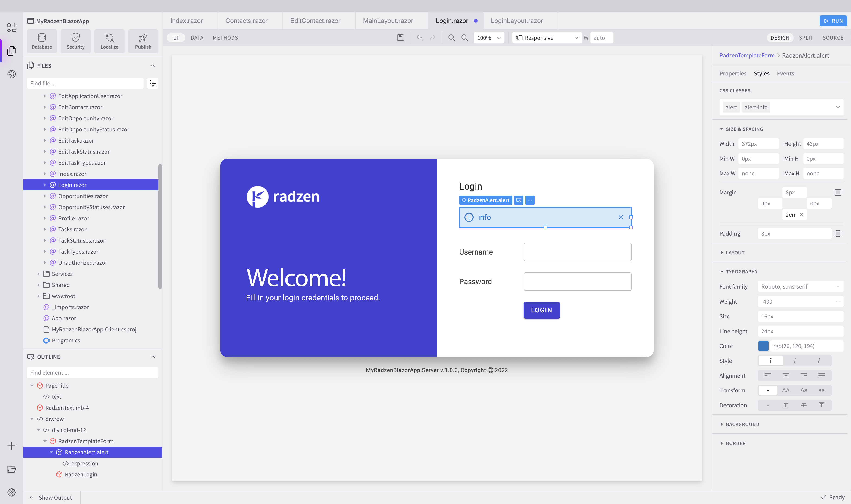The height and width of the screenshot is (504, 851).
Task: Click the Publish rocket icon
Action: coord(143,41)
